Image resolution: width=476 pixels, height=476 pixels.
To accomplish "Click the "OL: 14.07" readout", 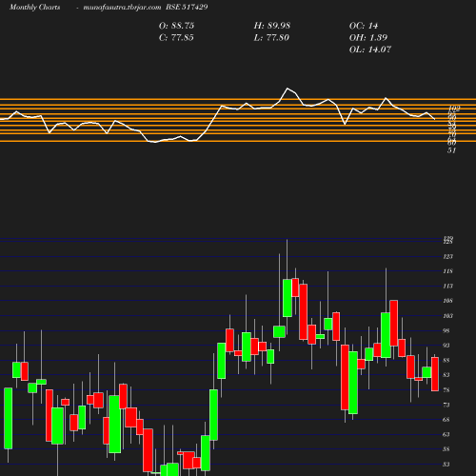I will 370,50.
